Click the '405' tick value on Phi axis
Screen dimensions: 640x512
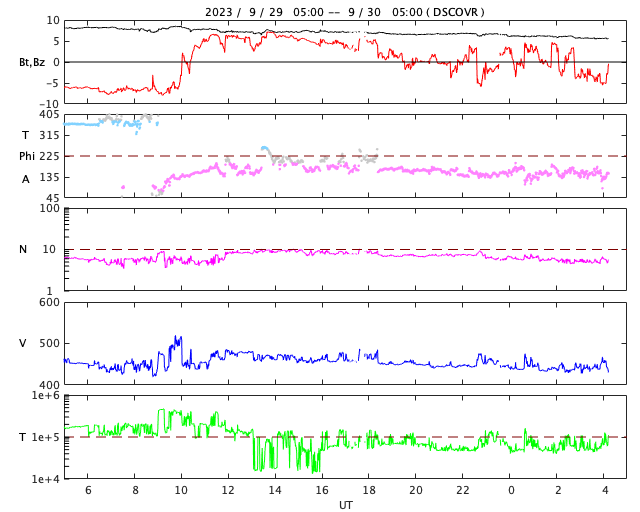pos(49,114)
